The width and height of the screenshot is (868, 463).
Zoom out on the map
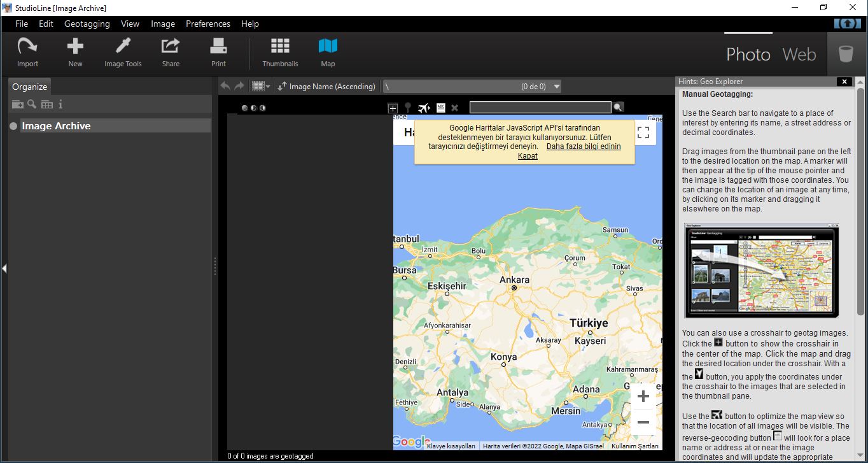click(x=643, y=422)
